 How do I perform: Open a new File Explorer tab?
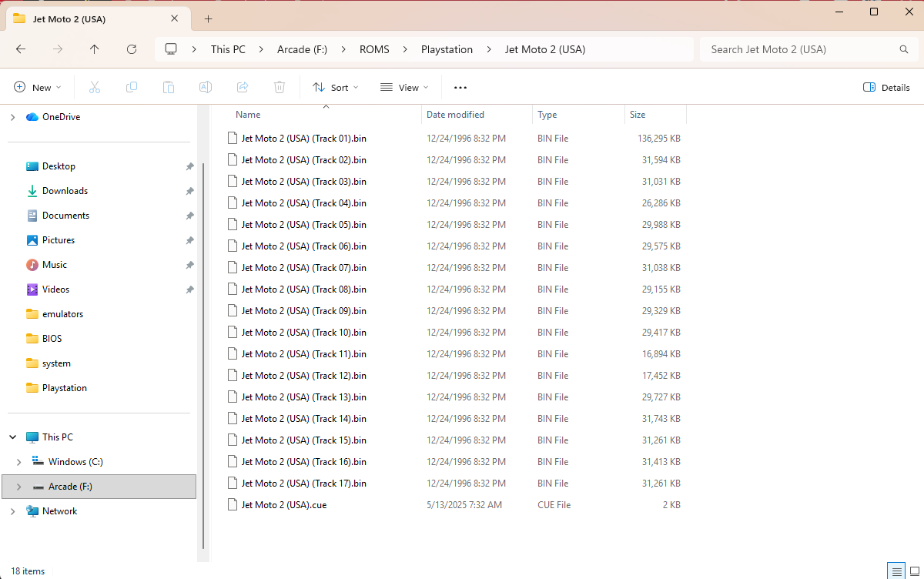(x=208, y=18)
